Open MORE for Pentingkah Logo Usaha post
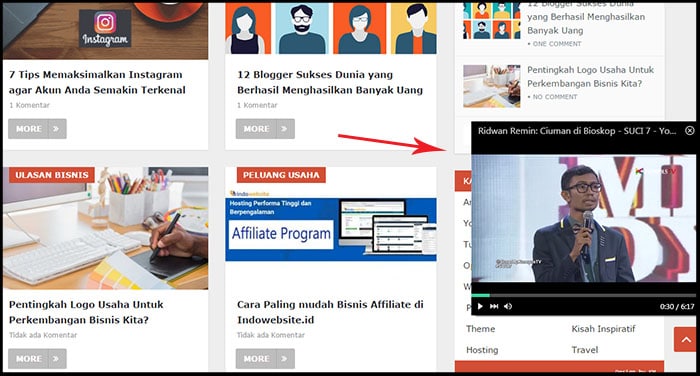This screenshot has width=700, height=376. tap(37, 359)
